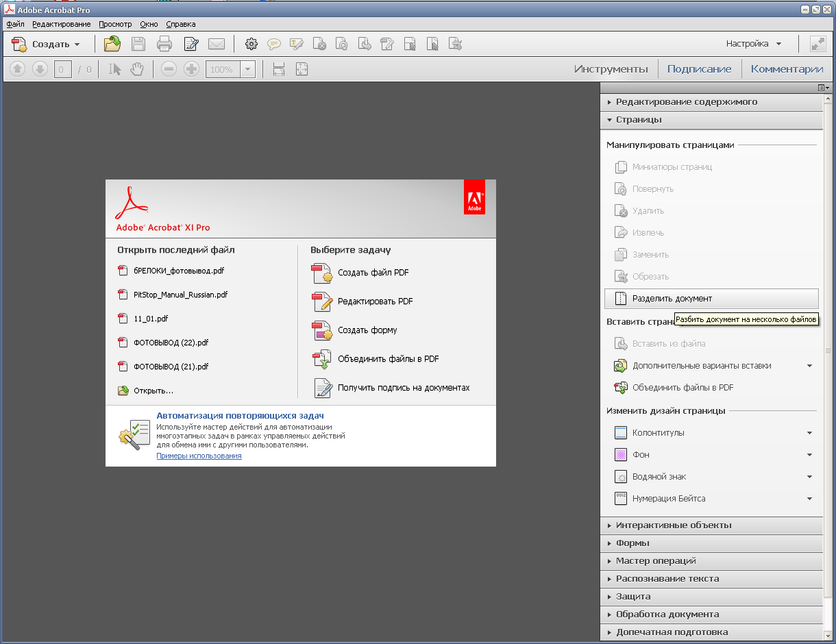Open the Фон dropdown arrow
Image resolution: width=836 pixels, height=644 pixels.
tap(809, 455)
